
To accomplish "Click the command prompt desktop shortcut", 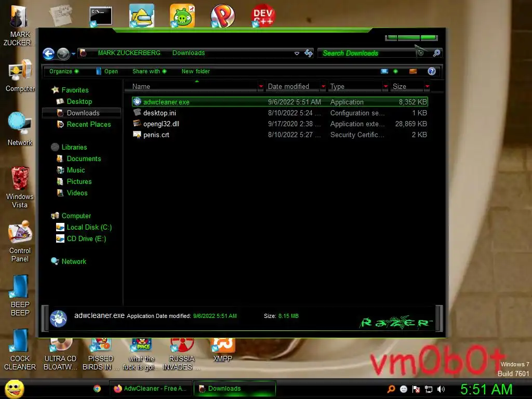I will point(101,16).
